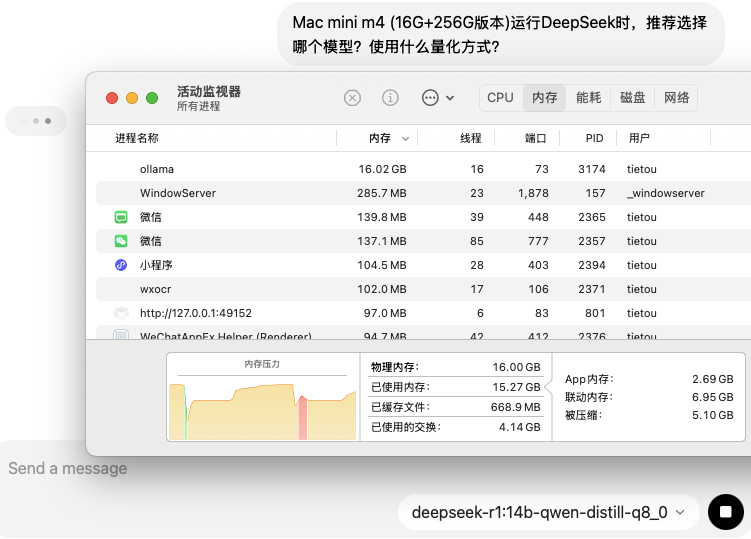Image resolution: width=751 pixels, height=539 pixels.
Task: Click the Mac mini m4 chat message
Action: 500,34
